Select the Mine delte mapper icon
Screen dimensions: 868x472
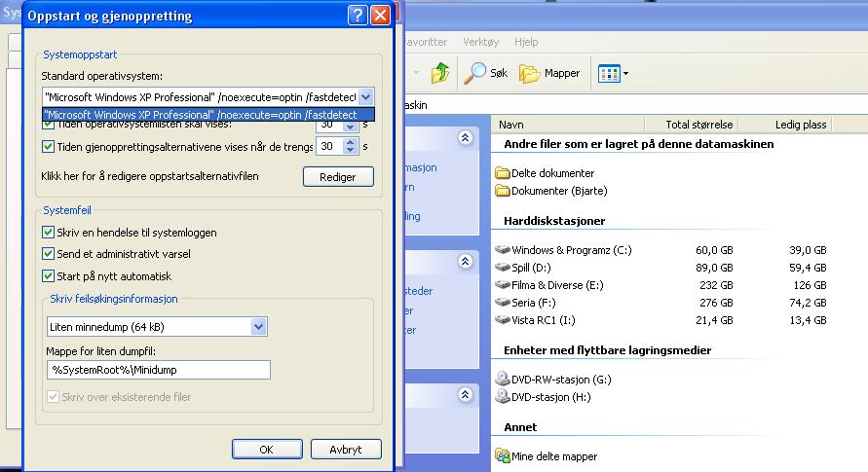click(502, 456)
